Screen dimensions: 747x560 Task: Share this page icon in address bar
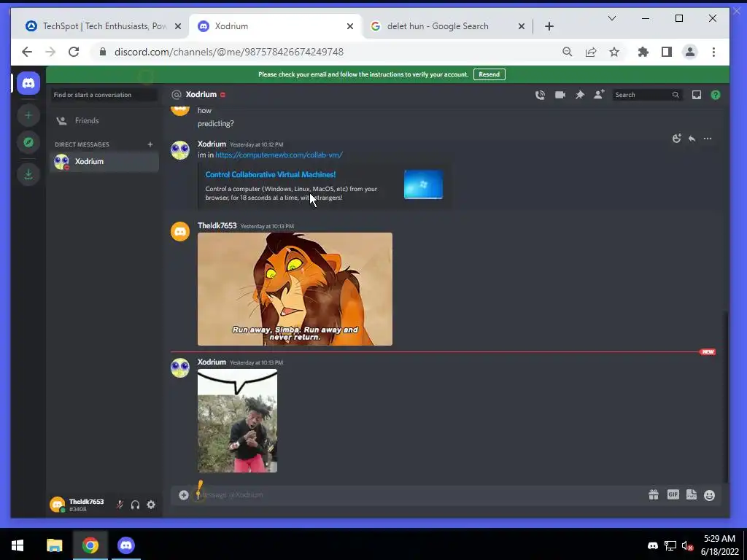[x=591, y=52]
